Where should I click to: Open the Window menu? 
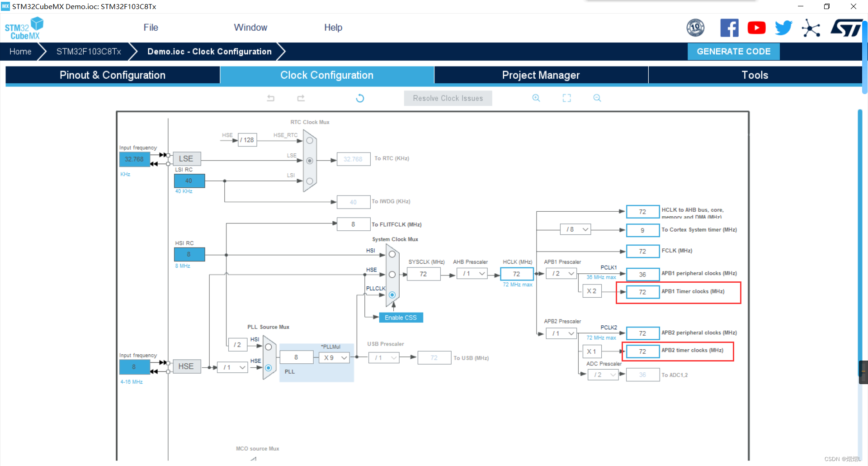coord(250,28)
